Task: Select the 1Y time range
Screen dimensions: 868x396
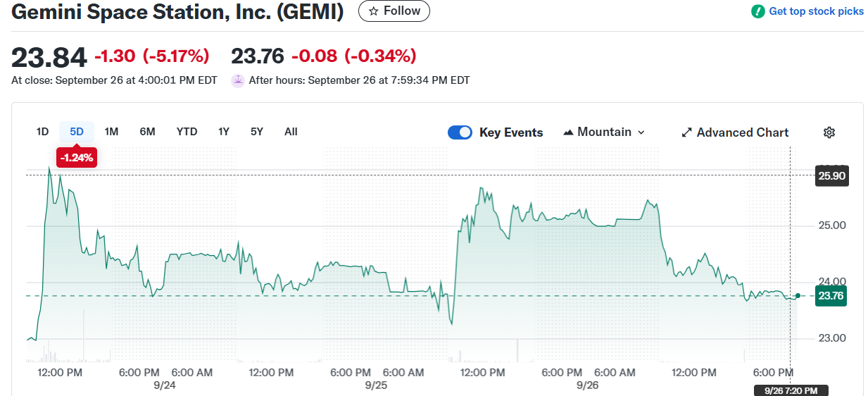Action: click(224, 132)
